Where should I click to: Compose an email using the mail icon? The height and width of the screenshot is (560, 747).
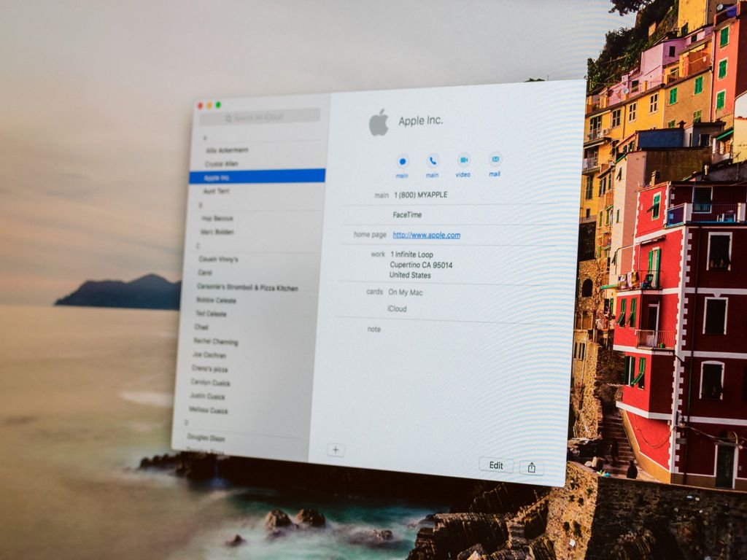click(x=495, y=161)
